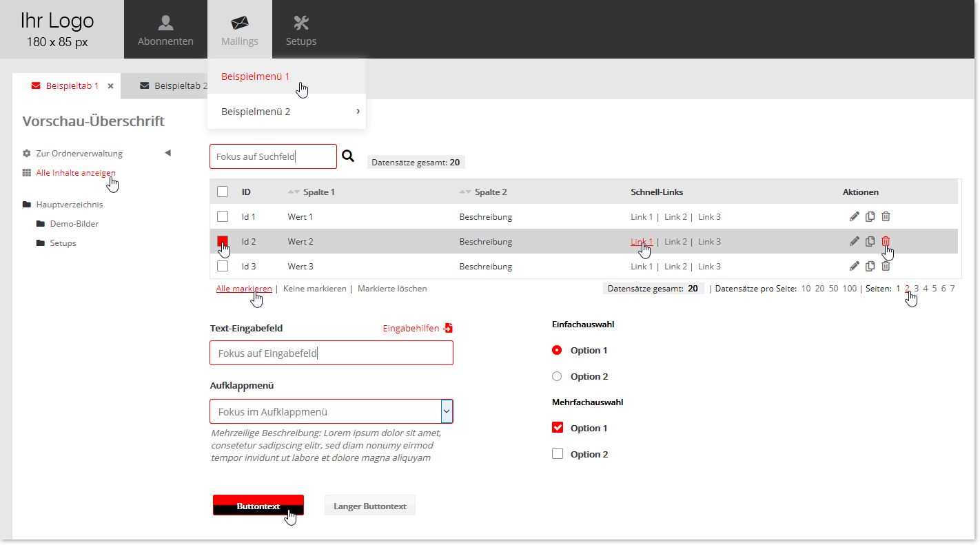
Task: Switch to the Beispieltab 2 tab
Action: pos(172,86)
